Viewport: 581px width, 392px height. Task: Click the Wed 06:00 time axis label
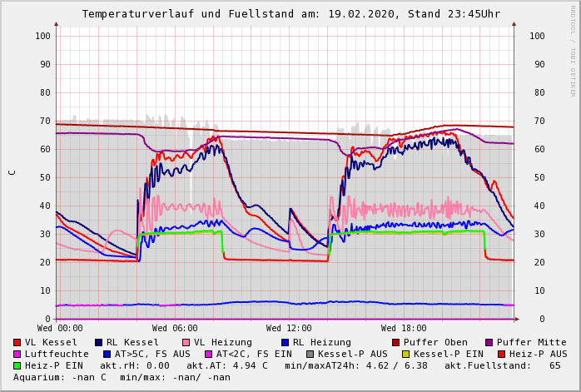175,329
